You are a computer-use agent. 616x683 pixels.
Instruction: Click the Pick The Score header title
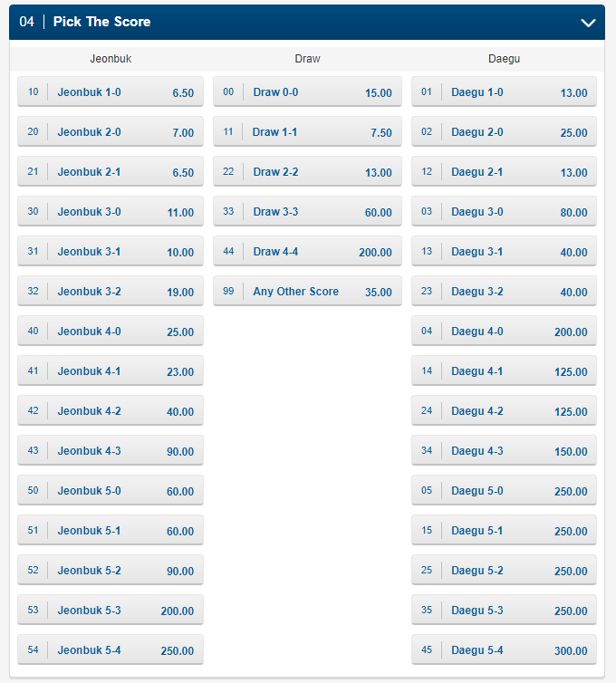pyautogui.click(x=101, y=22)
